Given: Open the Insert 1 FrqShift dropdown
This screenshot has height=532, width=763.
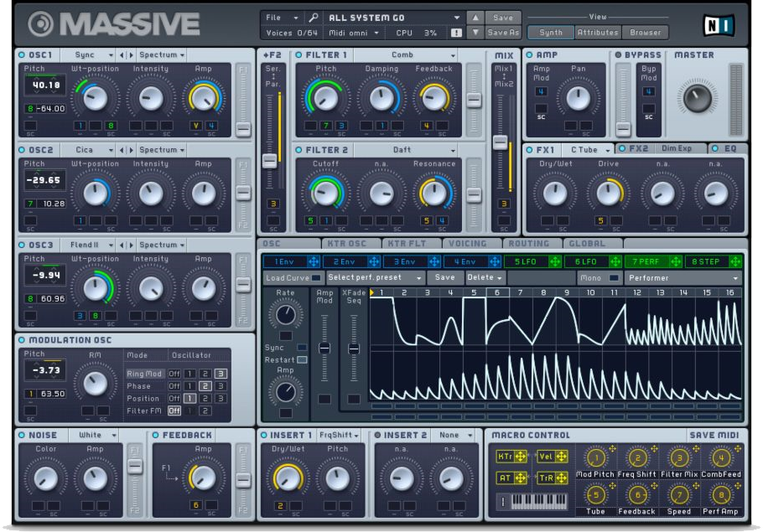Looking at the screenshot, I should pyautogui.click(x=340, y=435).
